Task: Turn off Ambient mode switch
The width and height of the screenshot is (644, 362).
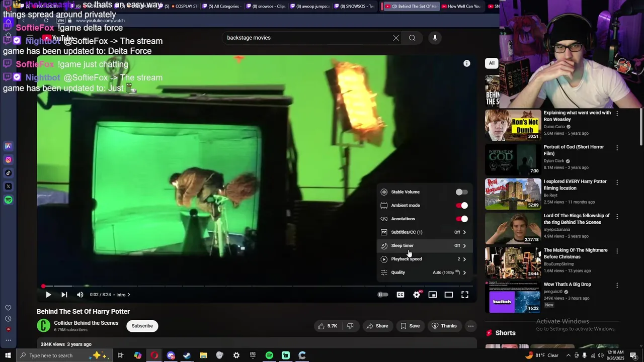Action: coord(461,206)
